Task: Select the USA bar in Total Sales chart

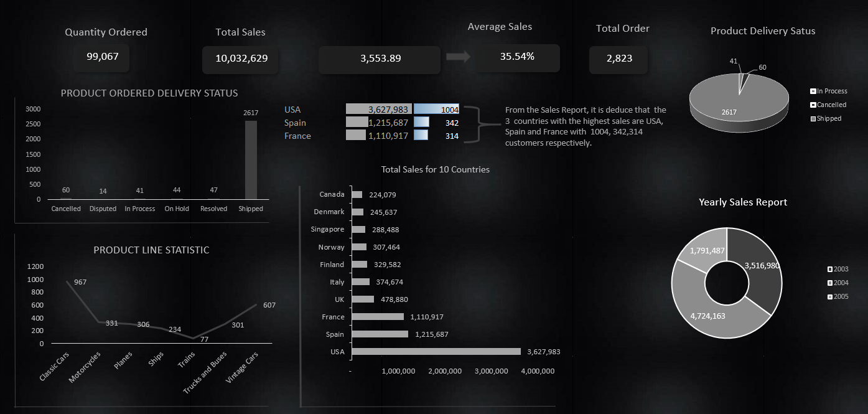Action: coord(436,352)
